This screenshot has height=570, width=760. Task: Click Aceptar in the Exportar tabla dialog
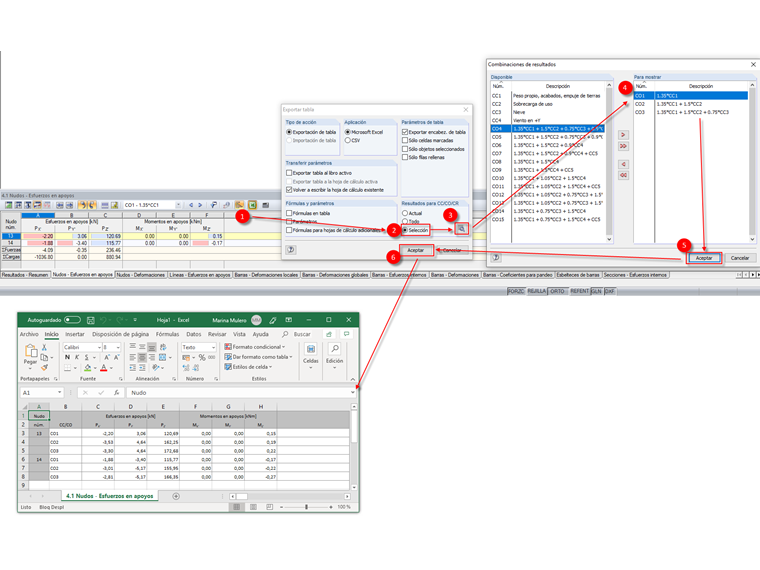coord(415,250)
